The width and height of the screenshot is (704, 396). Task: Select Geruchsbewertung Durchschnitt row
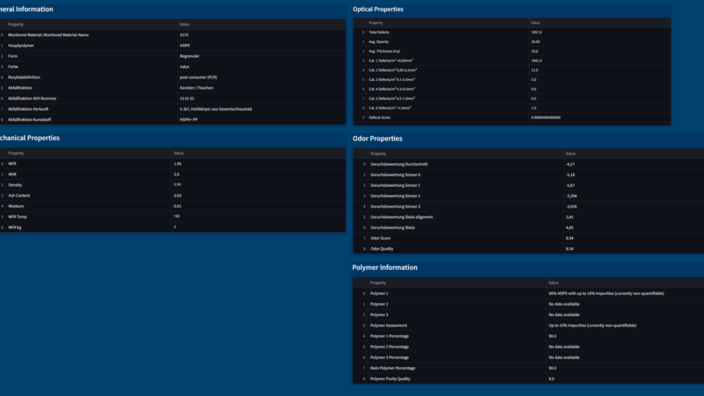click(x=528, y=164)
